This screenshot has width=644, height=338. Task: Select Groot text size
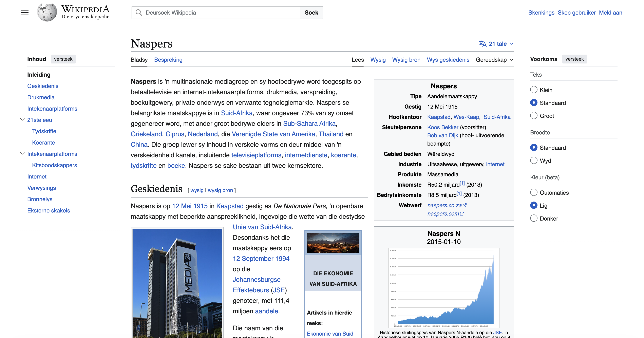point(534,116)
